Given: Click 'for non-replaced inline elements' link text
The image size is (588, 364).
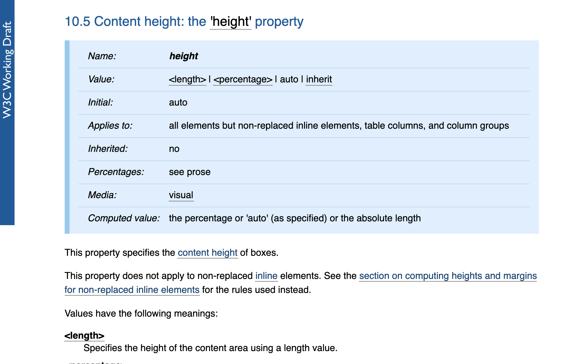Looking at the screenshot, I should click(x=132, y=290).
